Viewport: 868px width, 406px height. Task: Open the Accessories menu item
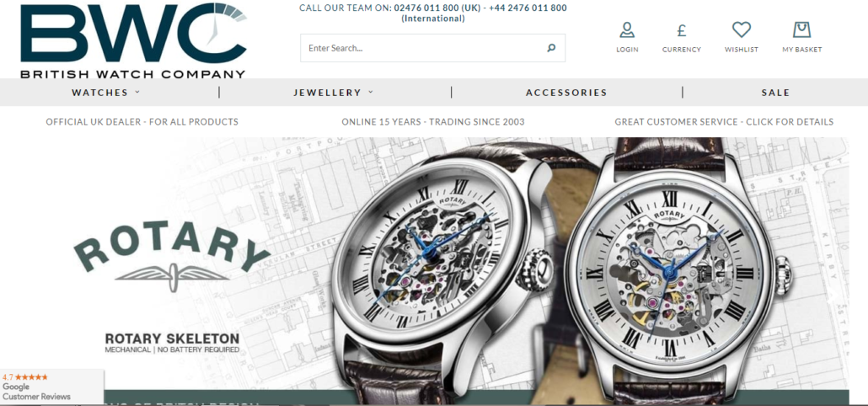coord(566,93)
